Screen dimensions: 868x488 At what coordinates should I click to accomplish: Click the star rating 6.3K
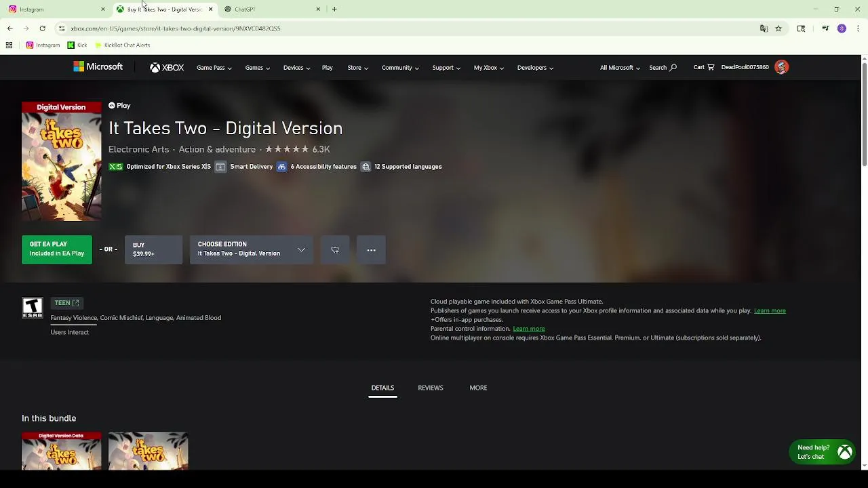point(297,149)
